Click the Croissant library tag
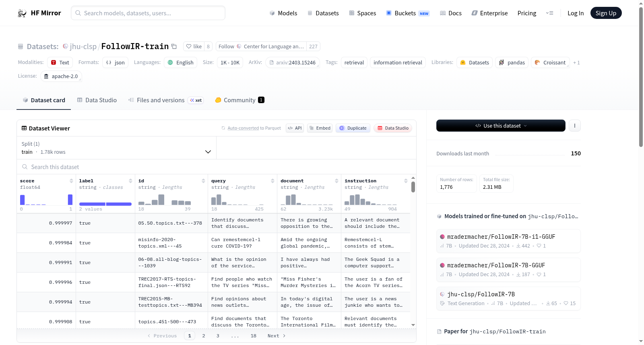 pyautogui.click(x=550, y=62)
